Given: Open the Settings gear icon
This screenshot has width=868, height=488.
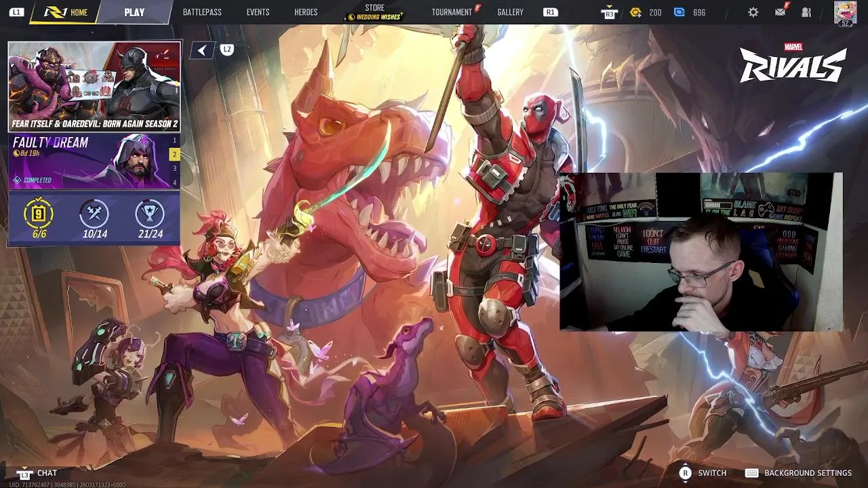Looking at the screenshot, I should coord(753,12).
